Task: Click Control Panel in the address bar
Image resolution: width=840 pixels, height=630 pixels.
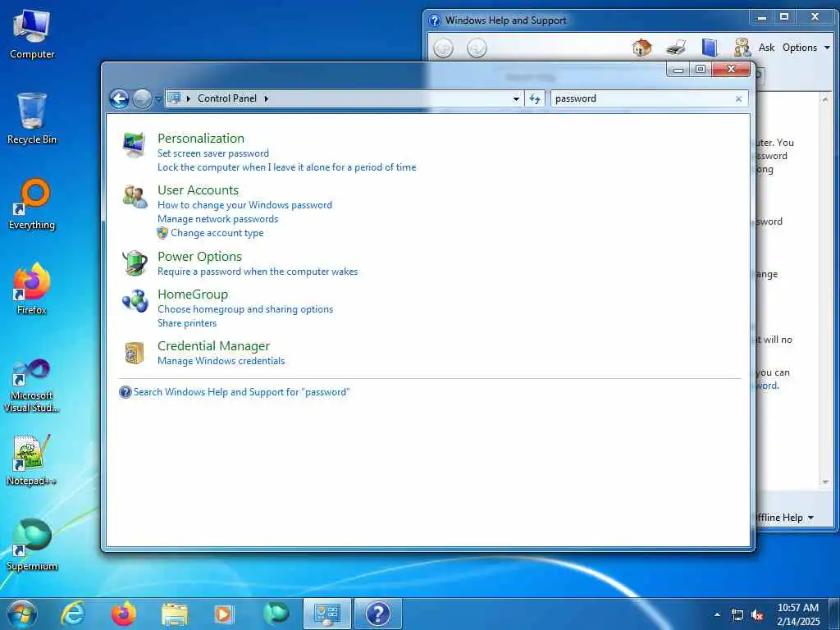Action: pos(227,98)
